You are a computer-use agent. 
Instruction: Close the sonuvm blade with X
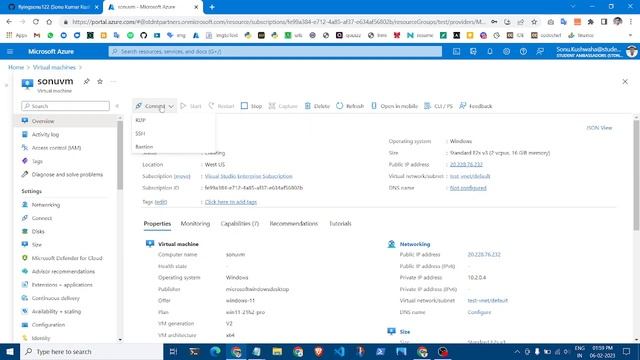(x=625, y=82)
